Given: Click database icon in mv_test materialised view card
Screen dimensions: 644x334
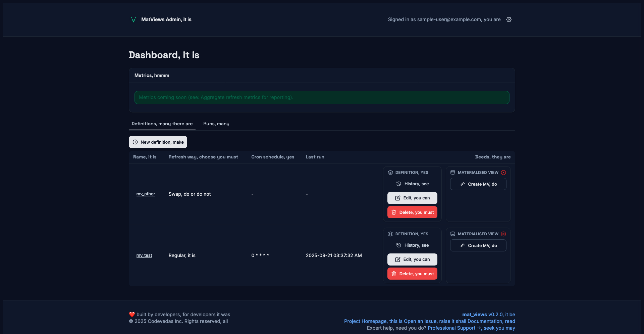Looking at the screenshot, I should click(453, 234).
